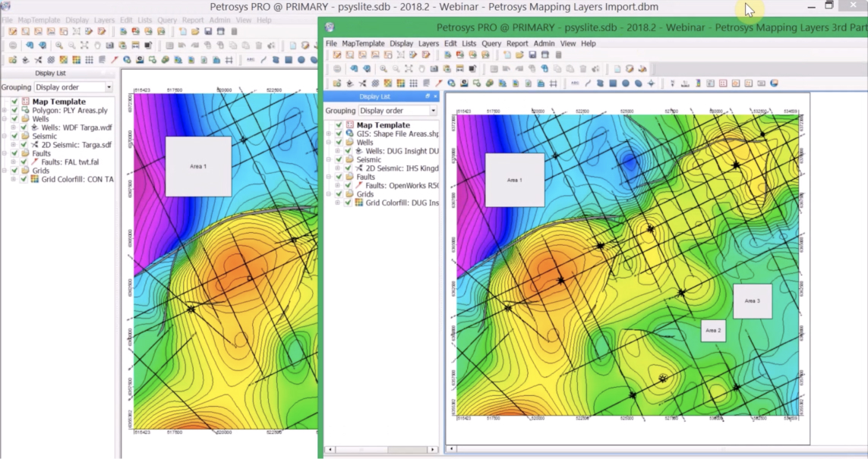Select the Zoom In magnifier in front window
Image resolution: width=868 pixels, height=459 pixels.
[x=383, y=69]
